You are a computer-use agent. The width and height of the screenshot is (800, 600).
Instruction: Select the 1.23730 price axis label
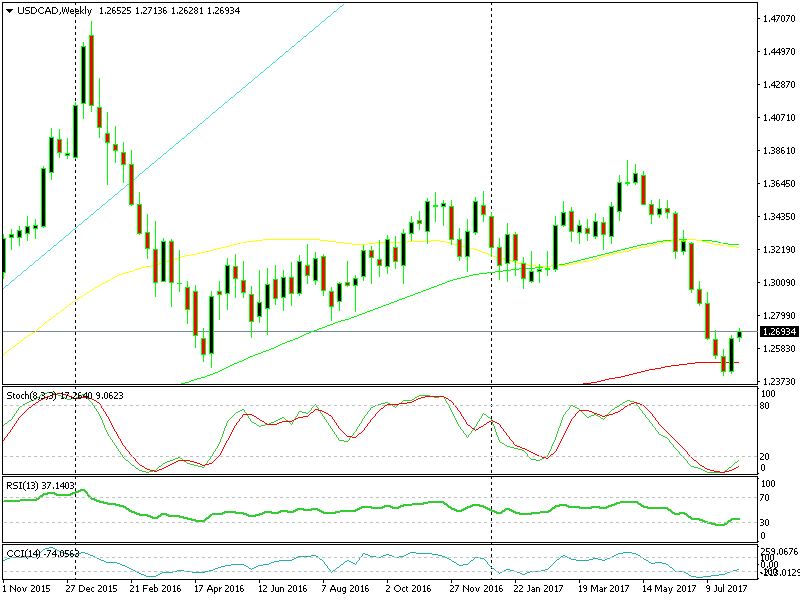(779, 382)
